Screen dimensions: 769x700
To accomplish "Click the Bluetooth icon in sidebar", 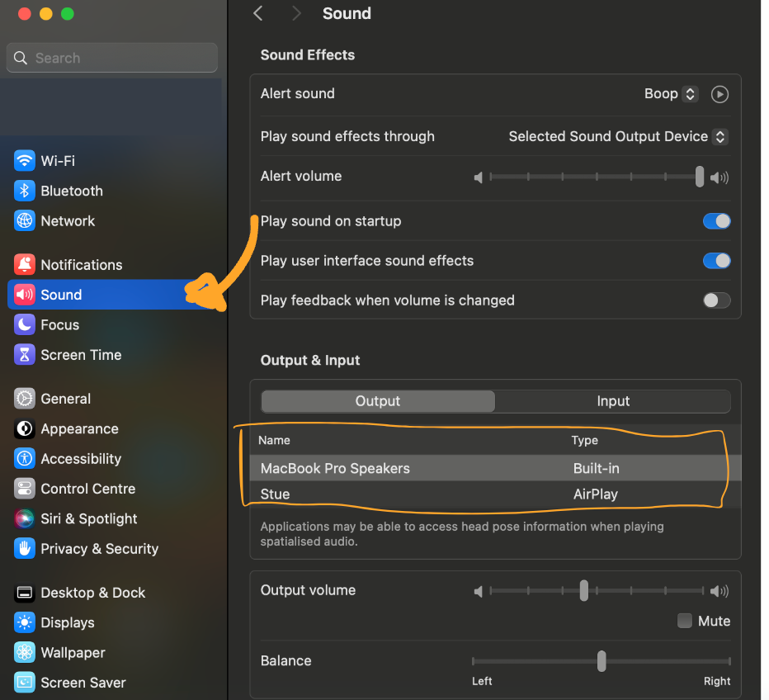I will (25, 191).
